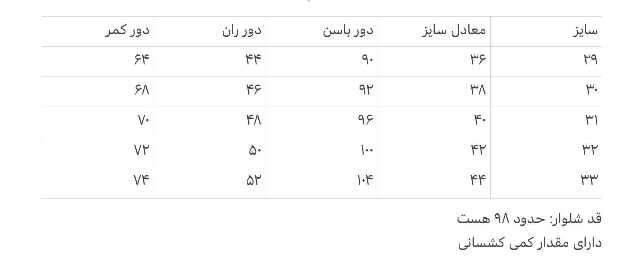Click the دور کمر column header

point(127,31)
